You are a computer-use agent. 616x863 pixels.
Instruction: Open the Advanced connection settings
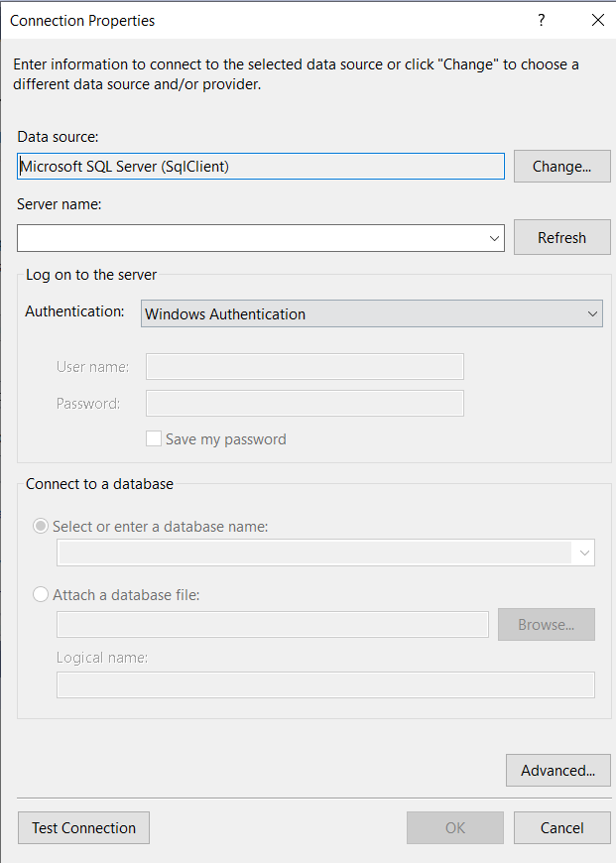click(557, 770)
